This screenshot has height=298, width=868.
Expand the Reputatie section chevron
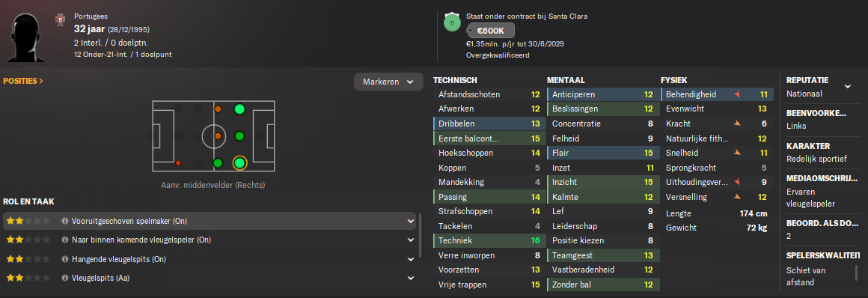coord(847,86)
